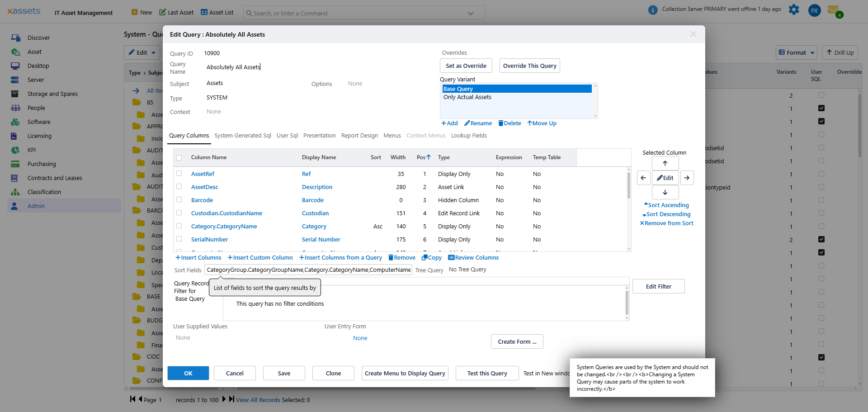Delete the selected query variant
Image resolution: width=868 pixels, height=412 pixels.
[x=509, y=123]
